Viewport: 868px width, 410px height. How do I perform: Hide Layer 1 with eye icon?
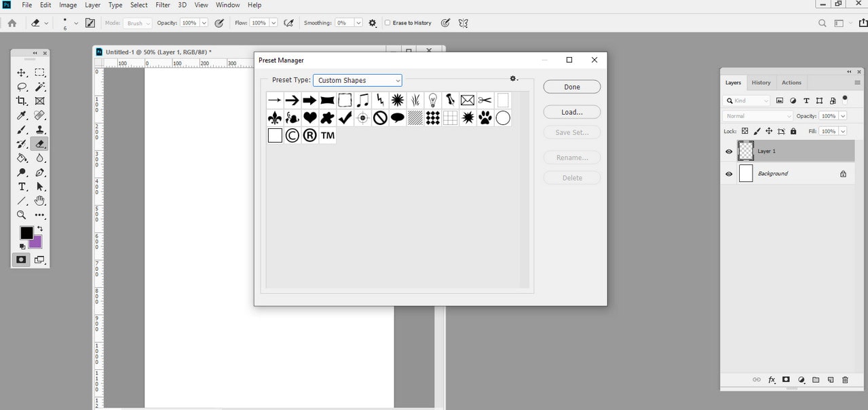[729, 151]
